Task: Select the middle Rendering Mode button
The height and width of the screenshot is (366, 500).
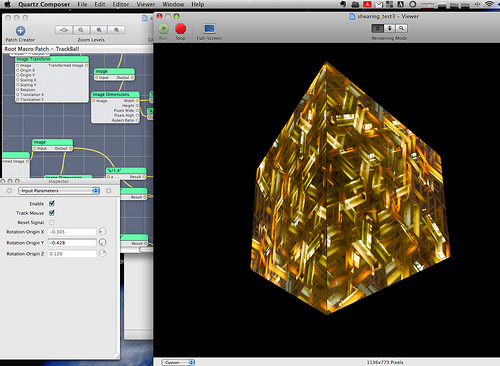Action: click(390, 28)
